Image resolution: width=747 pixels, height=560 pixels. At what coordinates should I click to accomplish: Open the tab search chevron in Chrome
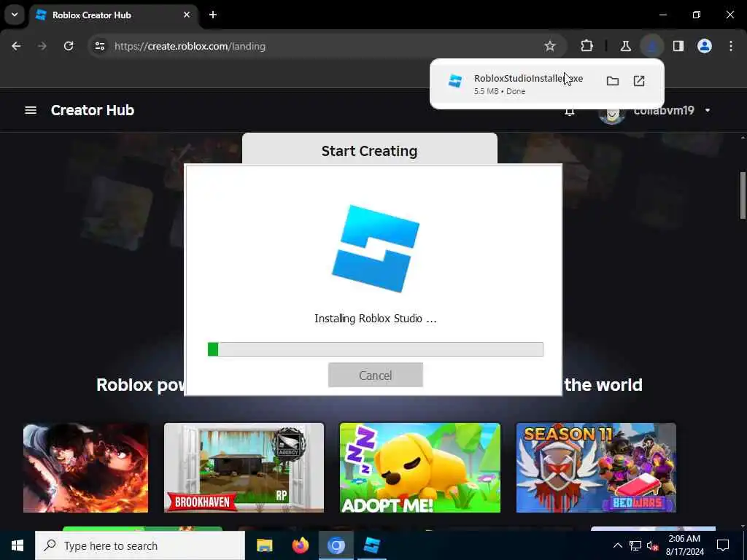pyautogui.click(x=15, y=15)
